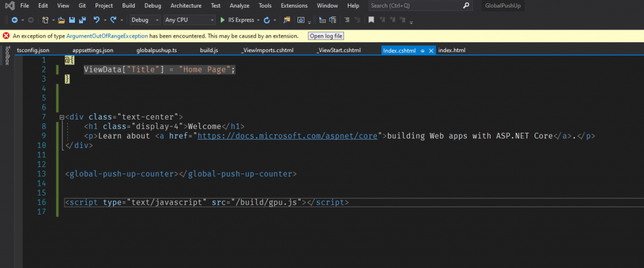This screenshot has height=268, width=644.
Task: Click the Refresh browser icon
Action: (267, 20)
